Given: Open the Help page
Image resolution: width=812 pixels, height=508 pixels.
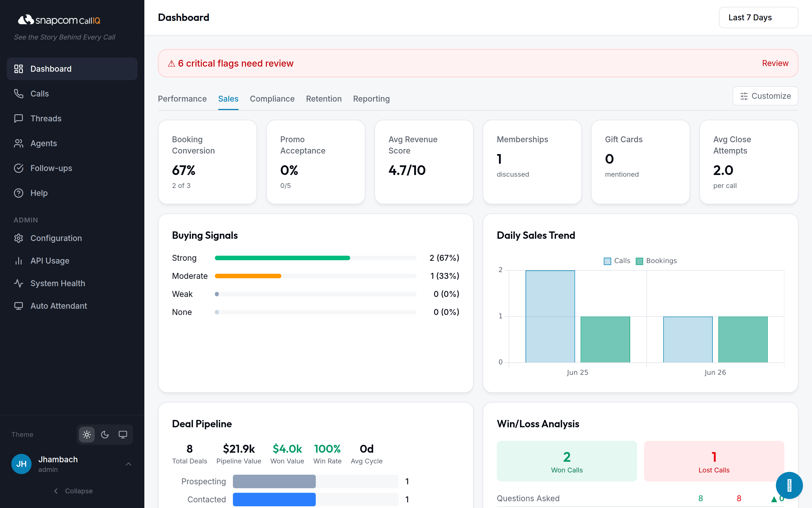Looking at the screenshot, I should tap(72, 193).
